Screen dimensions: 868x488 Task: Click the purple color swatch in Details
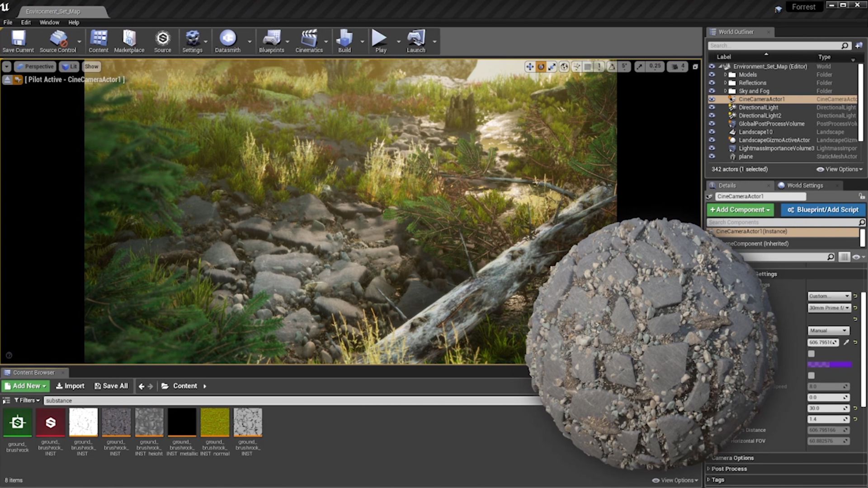pyautogui.click(x=829, y=364)
